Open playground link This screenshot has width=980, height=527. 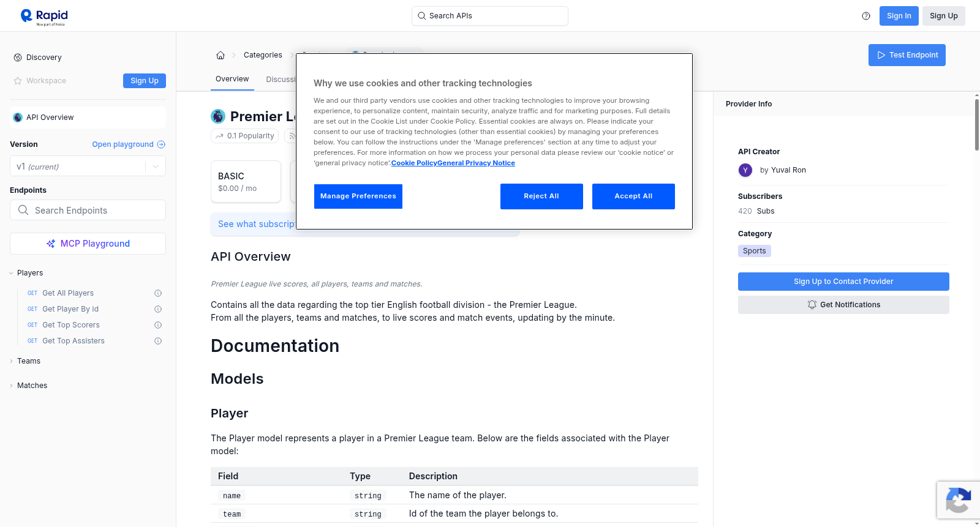point(129,144)
